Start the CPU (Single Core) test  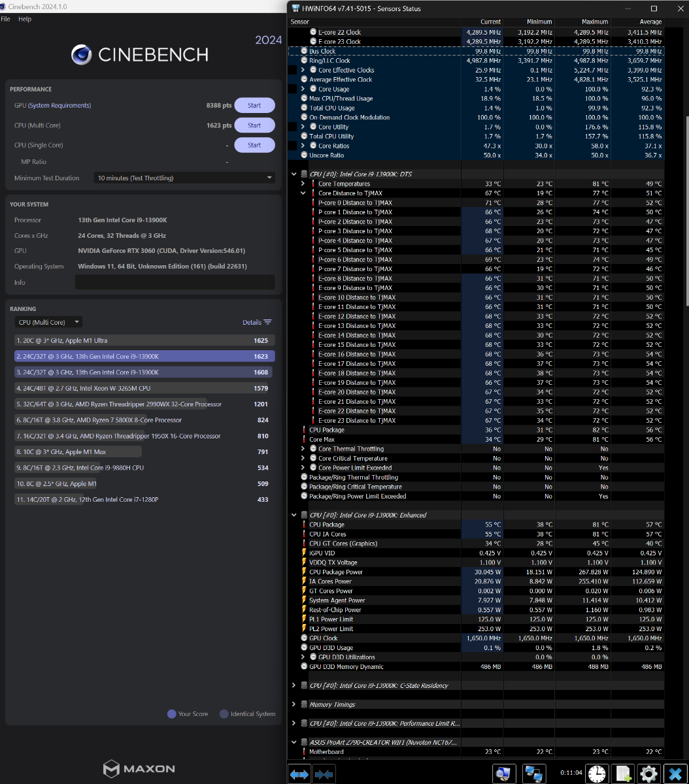pos(254,145)
